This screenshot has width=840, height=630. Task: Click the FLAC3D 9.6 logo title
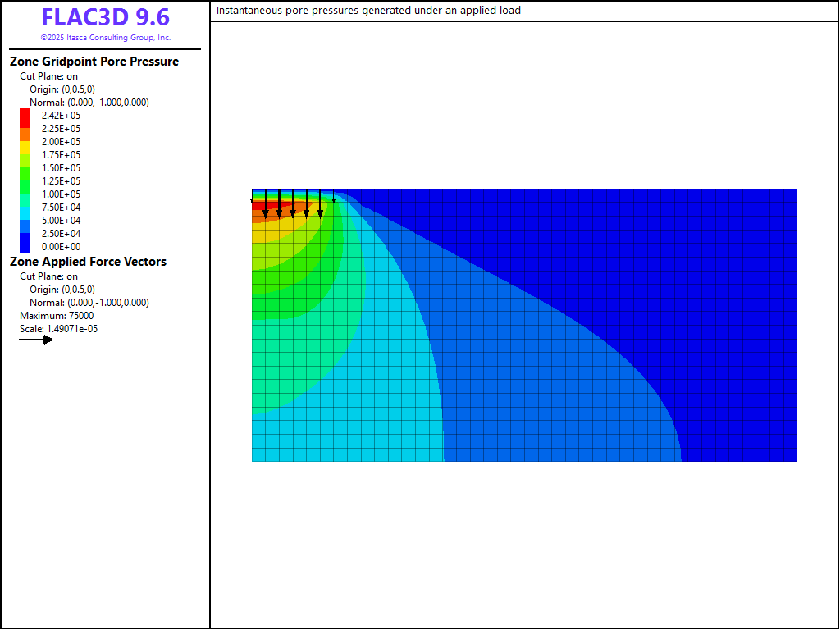[105, 18]
